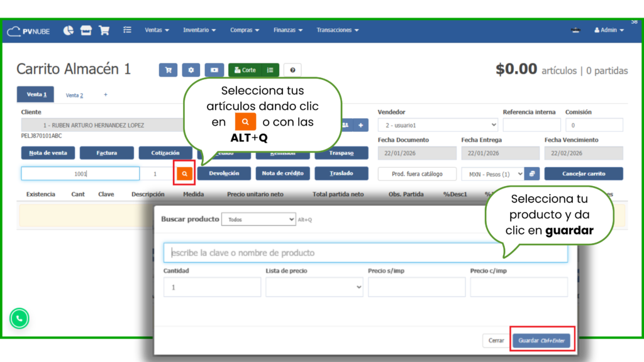This screenshot has width=644, height=362.
Task: Expand the Vendedor dropdown
Action: pyautogui.click(x=438, y=125)
